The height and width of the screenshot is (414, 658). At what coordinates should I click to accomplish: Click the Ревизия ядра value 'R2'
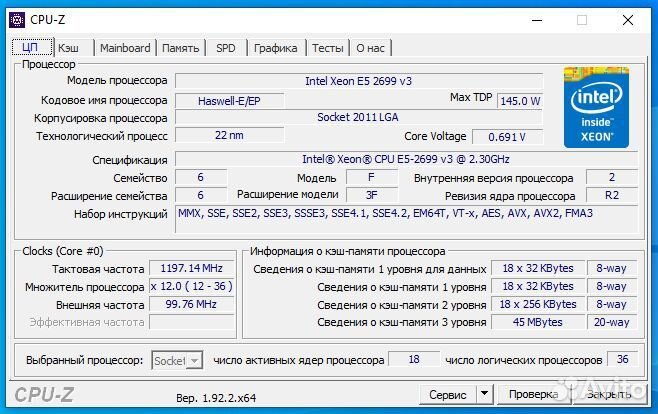pos(612,195)
